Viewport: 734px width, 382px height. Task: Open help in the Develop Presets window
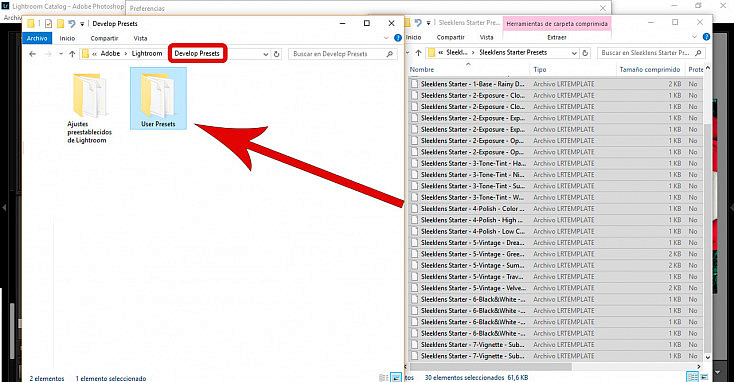[x=398, y=38]
